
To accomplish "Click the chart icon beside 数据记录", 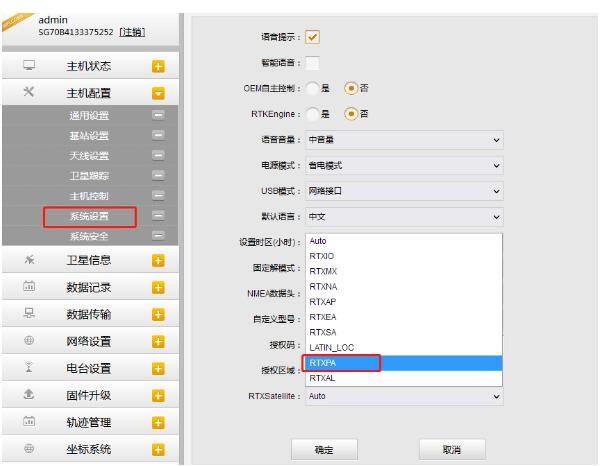I will tap(29, 286).
